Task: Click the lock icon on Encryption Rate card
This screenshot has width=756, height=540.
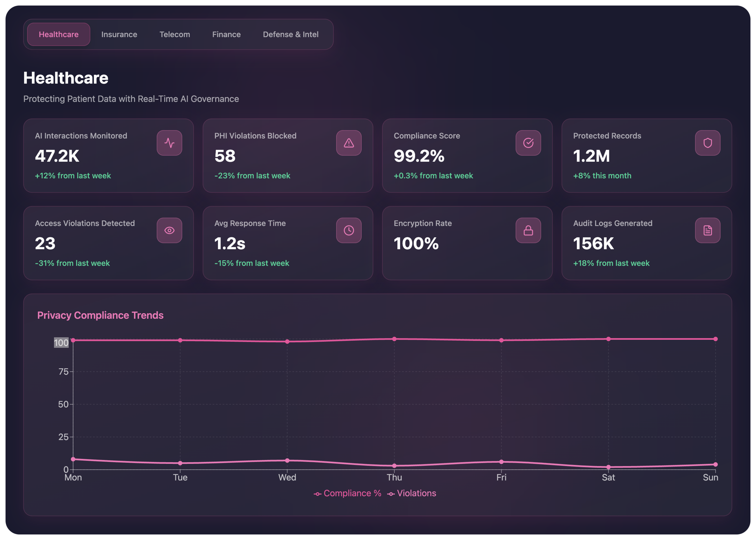Action: (528, 230)
